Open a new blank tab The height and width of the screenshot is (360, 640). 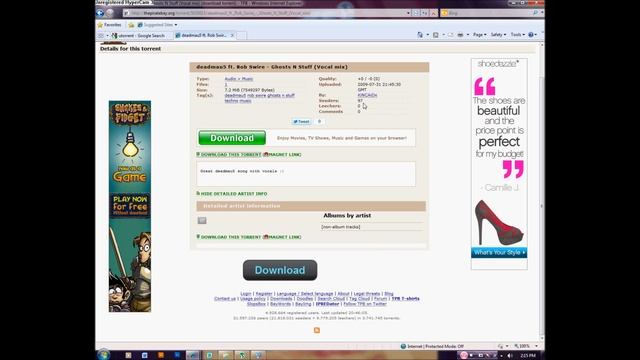point(242,36)
